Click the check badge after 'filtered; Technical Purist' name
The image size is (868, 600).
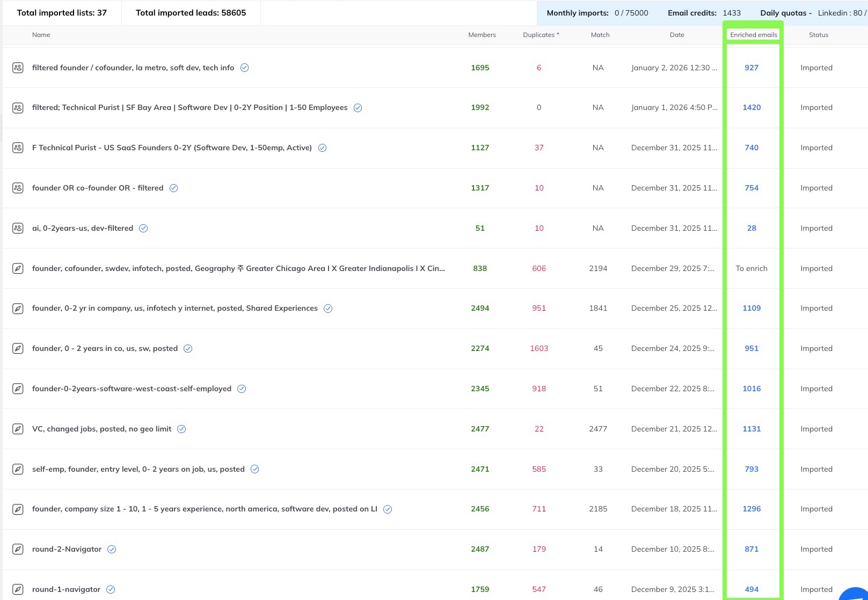click(x=358, y=108)
